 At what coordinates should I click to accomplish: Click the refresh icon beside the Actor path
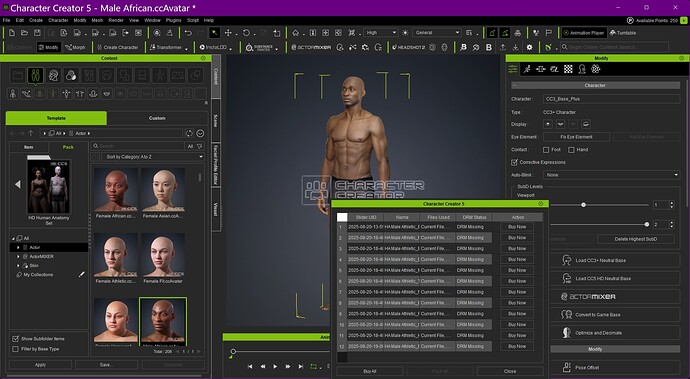(x=189, y=133)
